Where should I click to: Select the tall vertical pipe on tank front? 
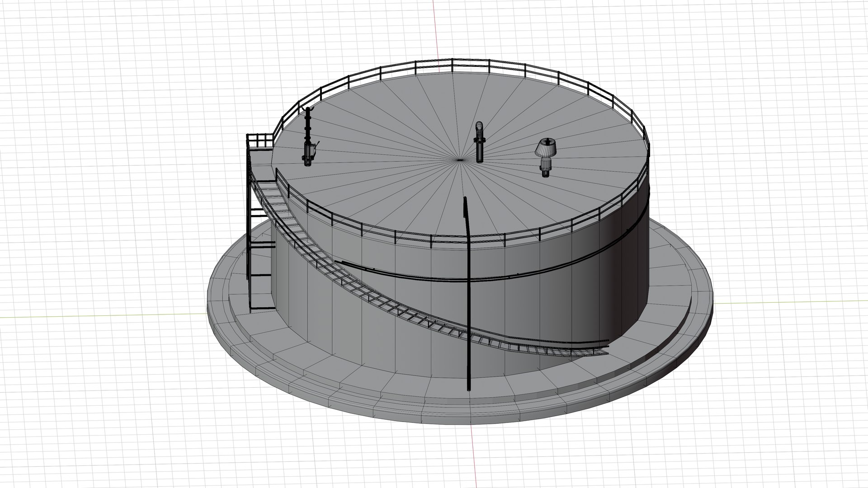click(467, 293)
